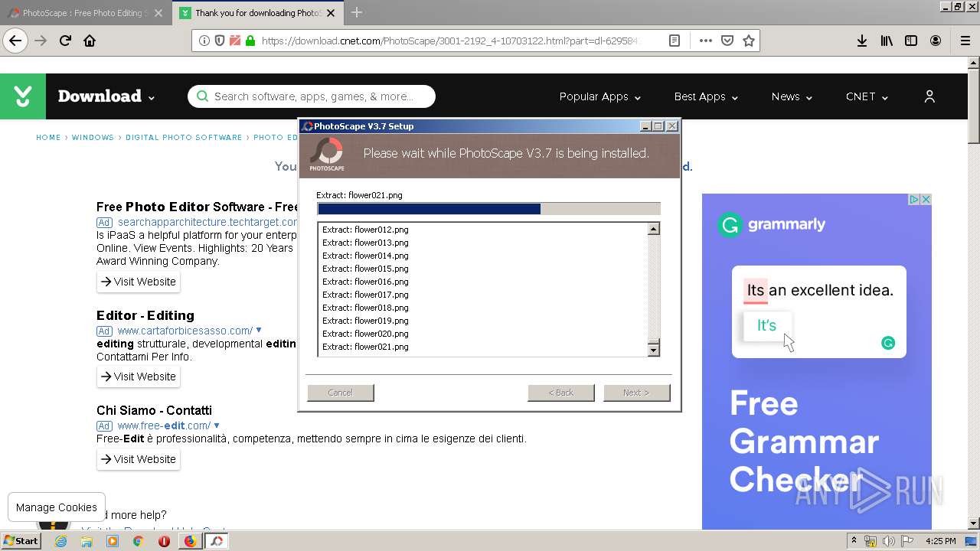980x551 pixels.
Task: Open the Firefox hamburger menu
Action: pyautogui.click(x=965, y=41)
